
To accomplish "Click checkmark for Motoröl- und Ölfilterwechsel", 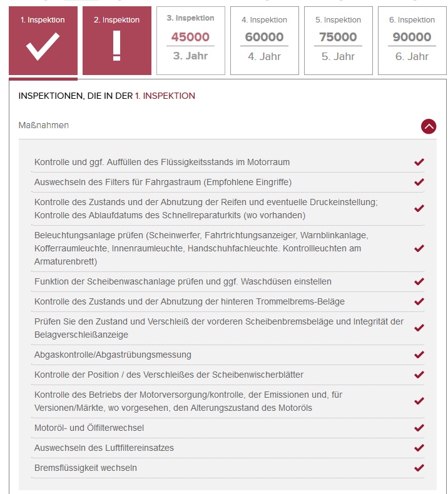I will [419, 428].
